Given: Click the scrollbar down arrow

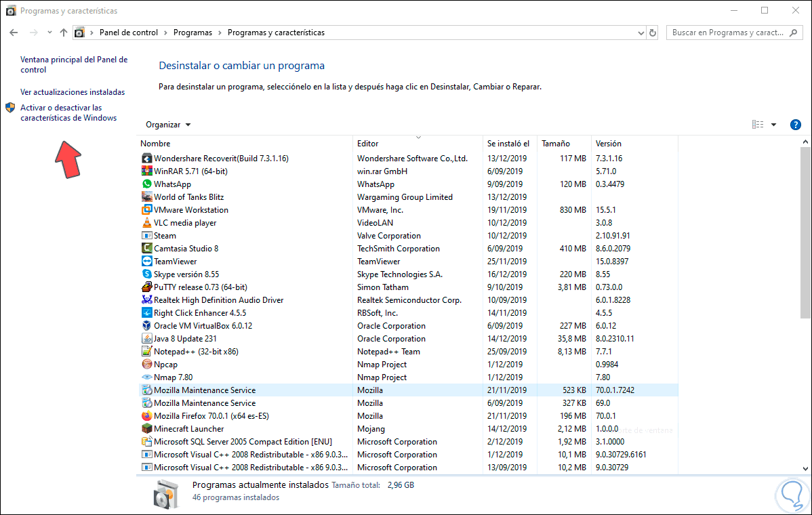Looking at the screenshot, I should pos(805,469).
